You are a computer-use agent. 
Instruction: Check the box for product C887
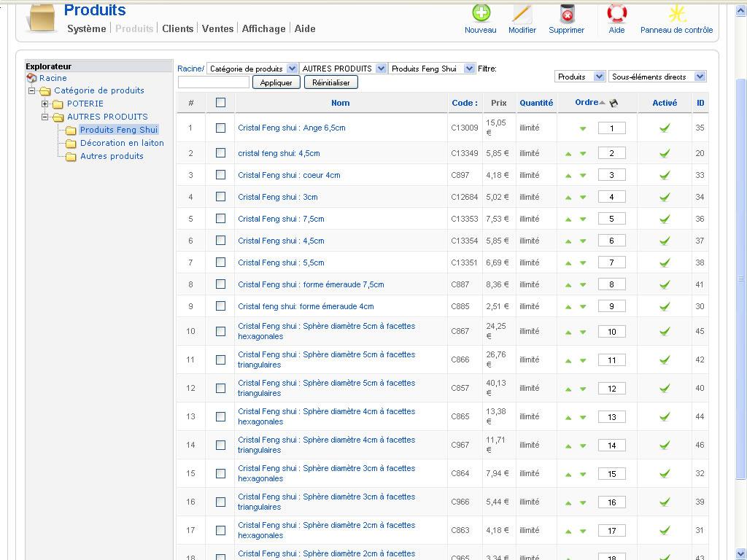[220, 284]
